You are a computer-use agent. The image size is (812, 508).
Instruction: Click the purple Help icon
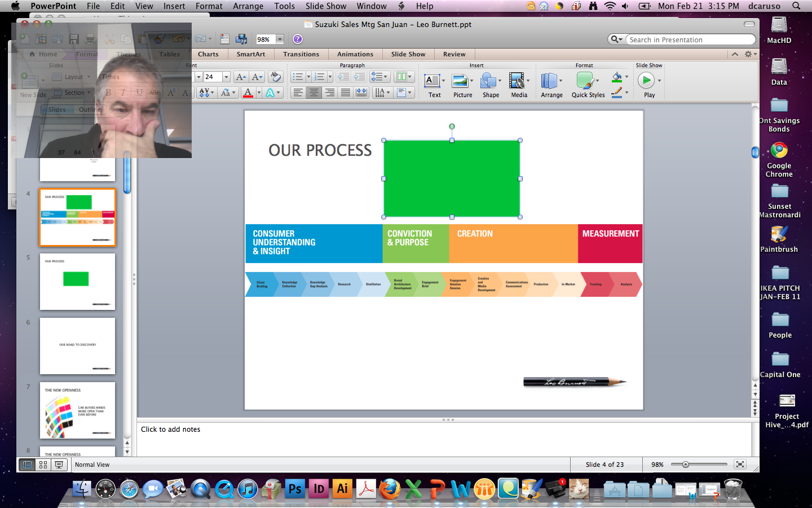point(298,39)
